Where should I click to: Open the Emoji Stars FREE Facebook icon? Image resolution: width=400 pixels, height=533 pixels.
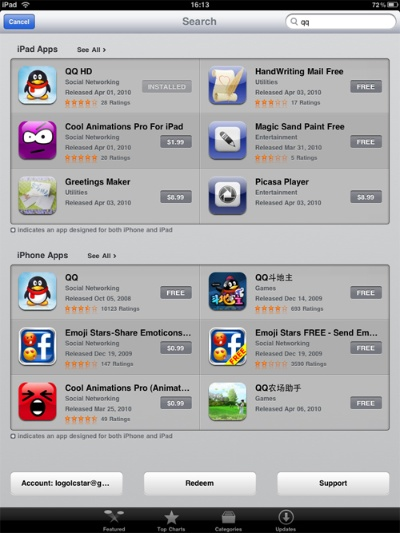[x=227, y=346]
